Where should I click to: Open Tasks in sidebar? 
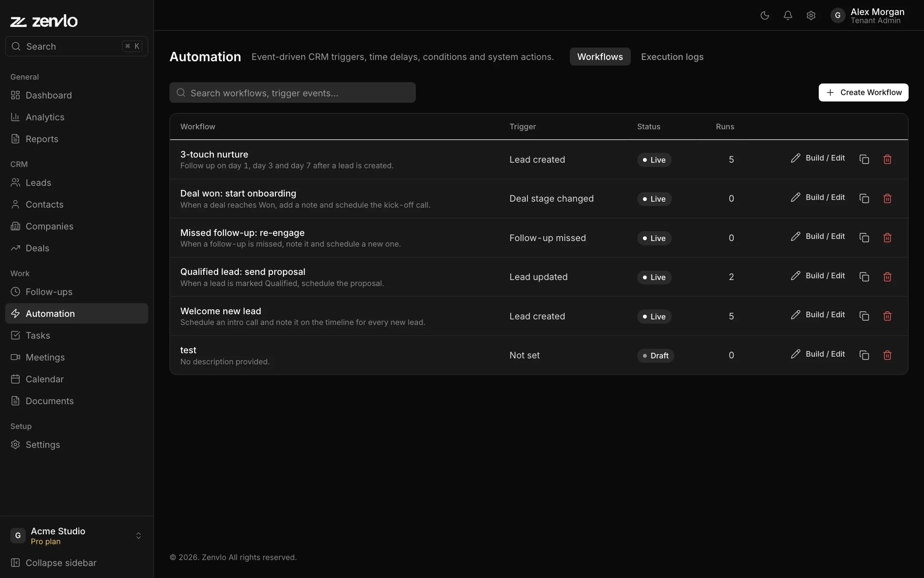pos(77,335)
